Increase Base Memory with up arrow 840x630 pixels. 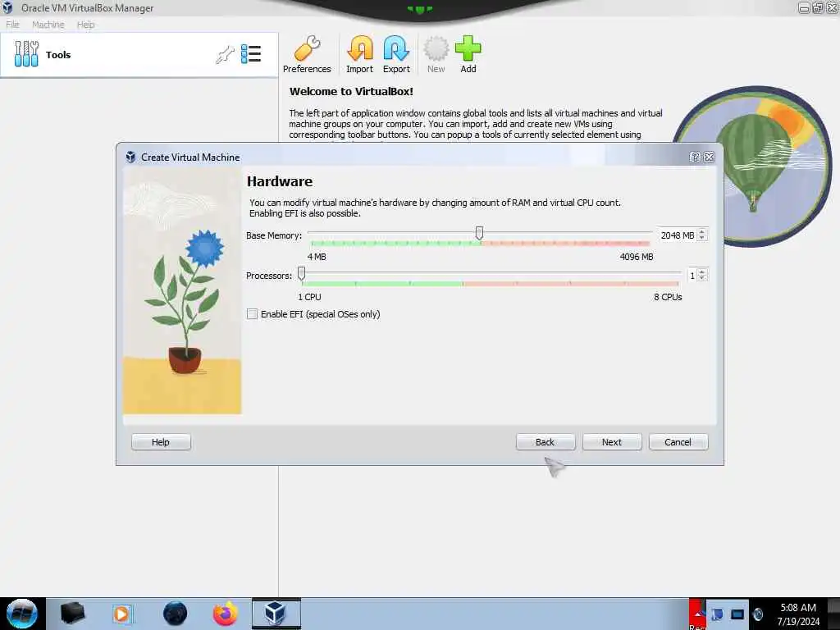[702, 232]
